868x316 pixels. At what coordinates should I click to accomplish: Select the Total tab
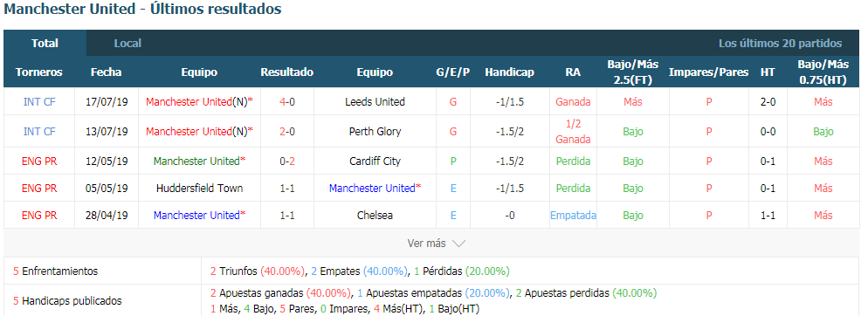click(x=45, y=43)
